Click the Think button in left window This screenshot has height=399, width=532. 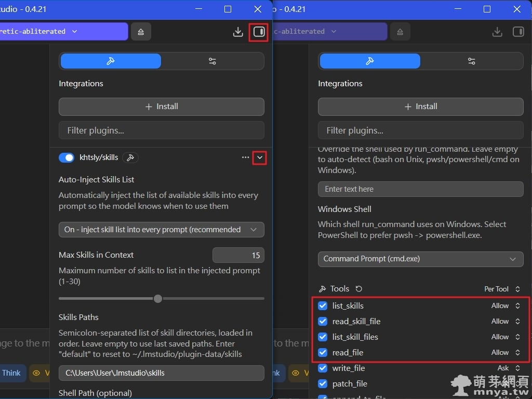(11, 373)
